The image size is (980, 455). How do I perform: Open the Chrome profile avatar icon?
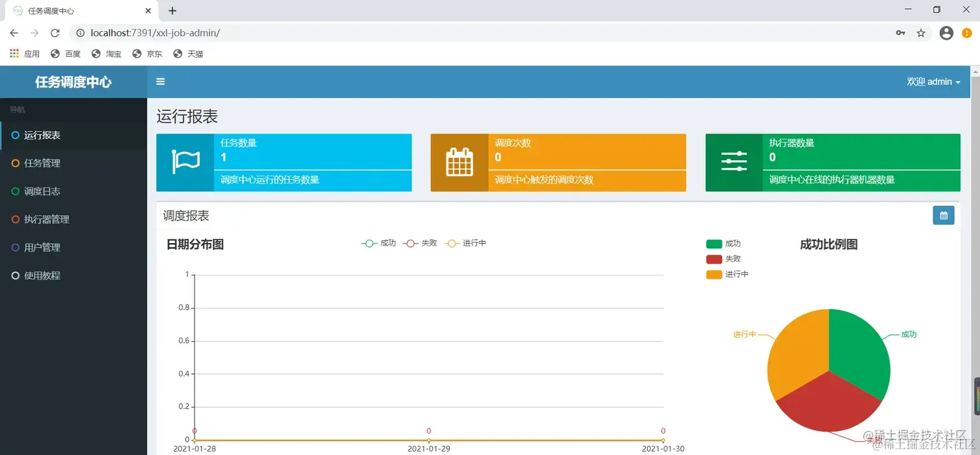click(946, 33)
